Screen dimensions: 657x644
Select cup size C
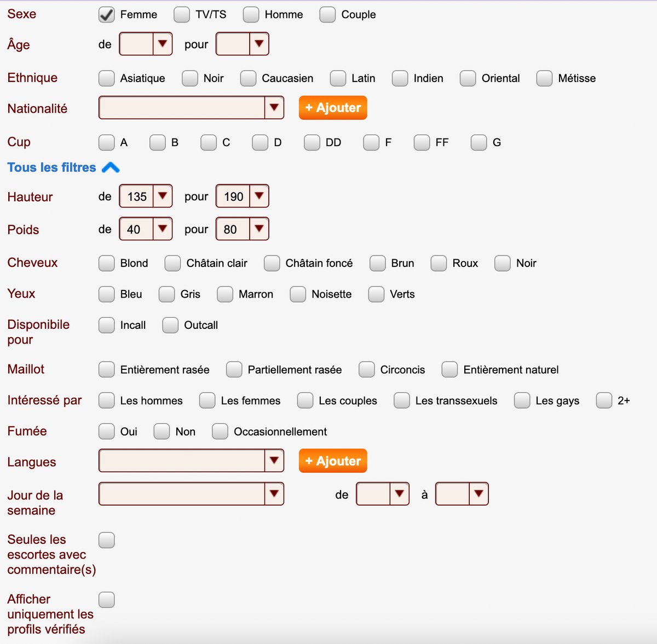click(209, 142)
